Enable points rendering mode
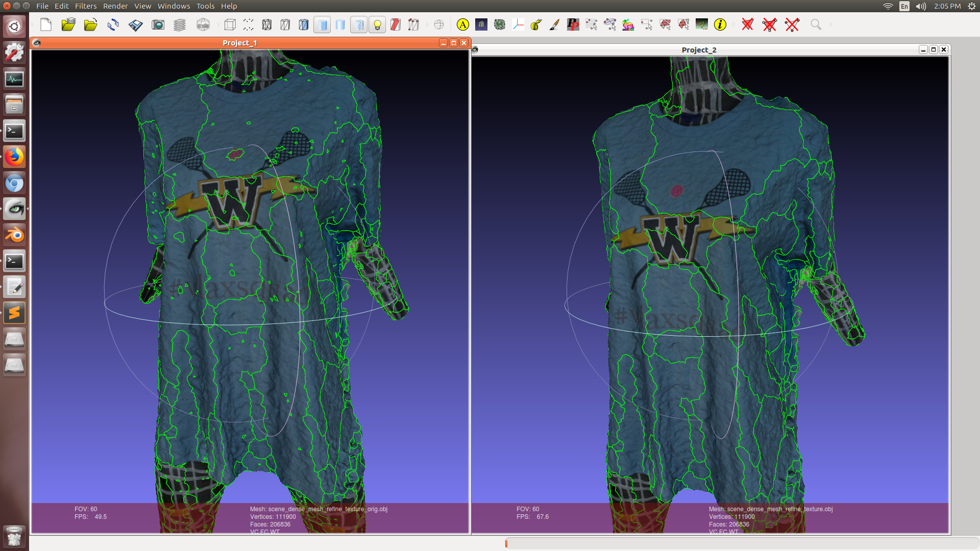The width and height of the screenshot is (980, 551). tap(249, 24)
